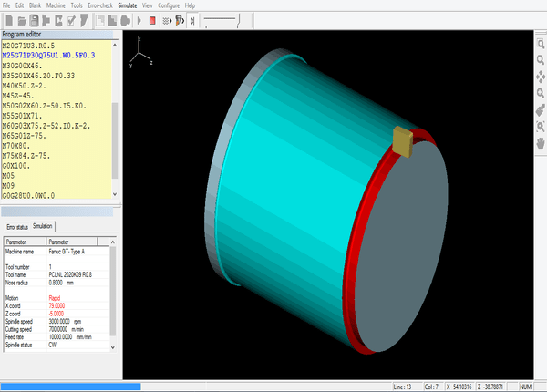Select code line G0X100.
Viewport: 547px width, 392px height.
(16, 166)
